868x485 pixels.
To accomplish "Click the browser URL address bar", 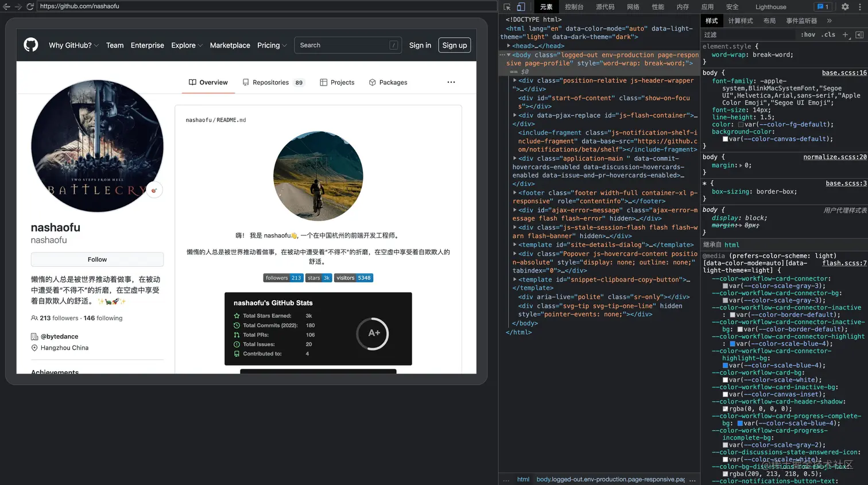I will 267,6.
